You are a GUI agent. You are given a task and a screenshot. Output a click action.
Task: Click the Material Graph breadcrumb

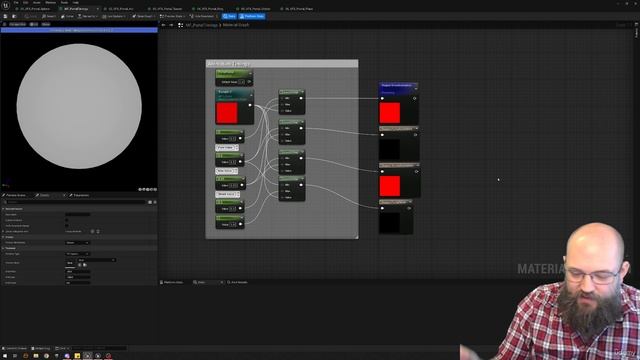point(236,25)
